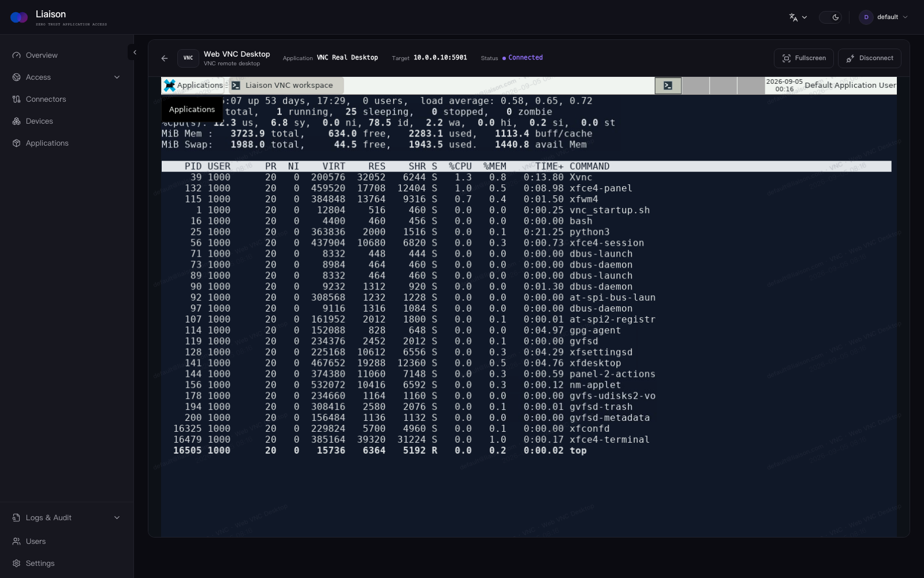Click the load average values in top
This screenshot has width=924, height=578.
pyautogui.click(x=546, y=101)
